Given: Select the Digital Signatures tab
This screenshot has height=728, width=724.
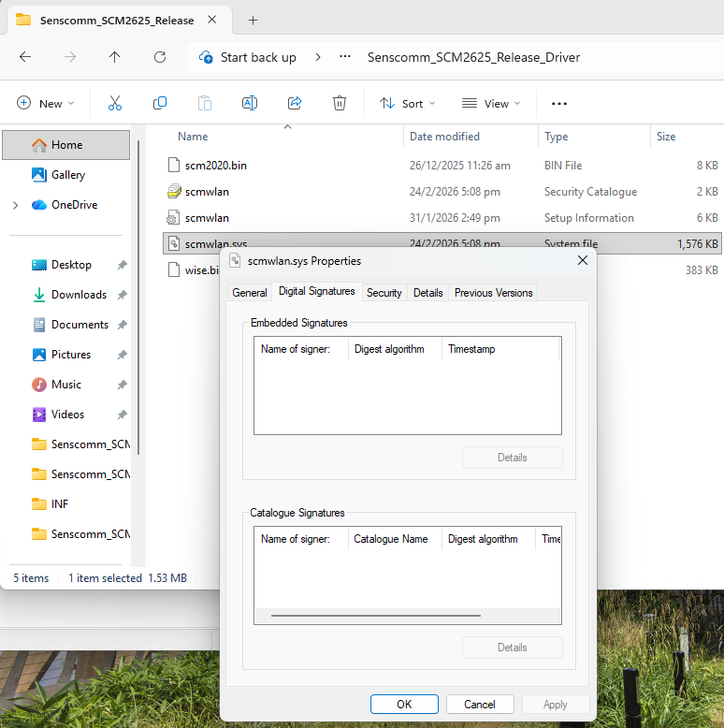Looking at the screenshot, I should (x=317, y=291).
